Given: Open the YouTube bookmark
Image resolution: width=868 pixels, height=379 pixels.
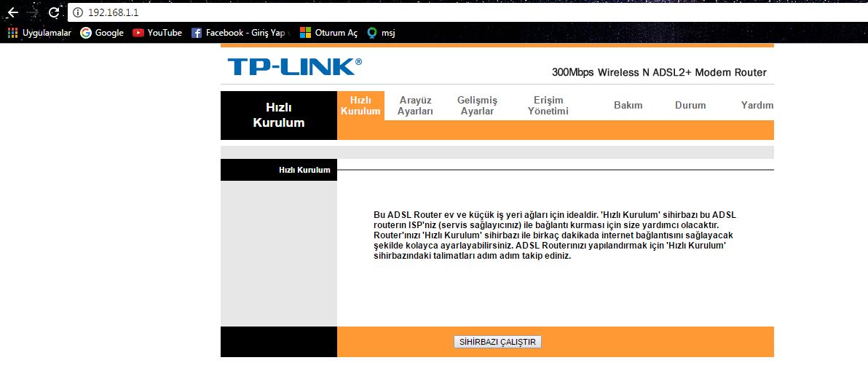Looking at the screenshot, I should [157, 33].
